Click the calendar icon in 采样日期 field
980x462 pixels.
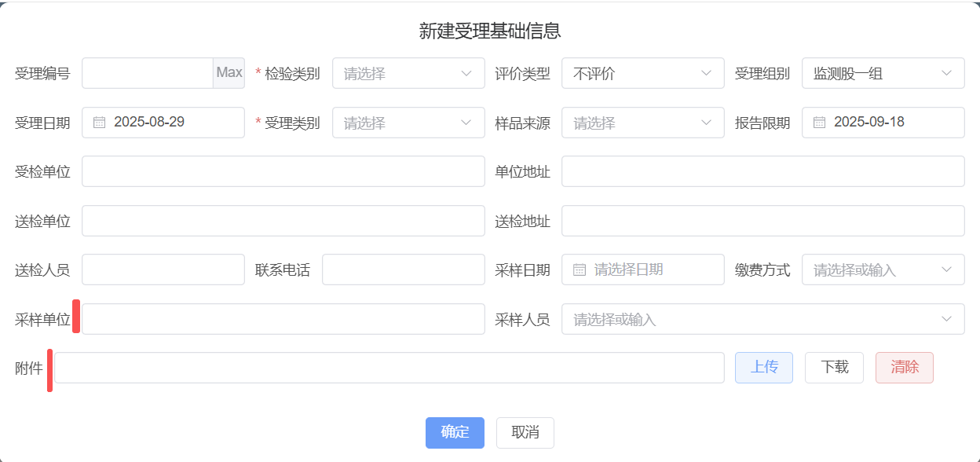(x=580, y=269)
